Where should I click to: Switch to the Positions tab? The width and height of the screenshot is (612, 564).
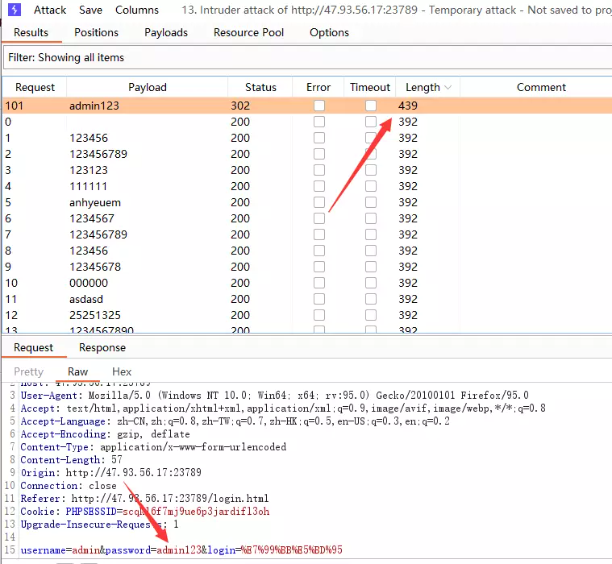96,33
